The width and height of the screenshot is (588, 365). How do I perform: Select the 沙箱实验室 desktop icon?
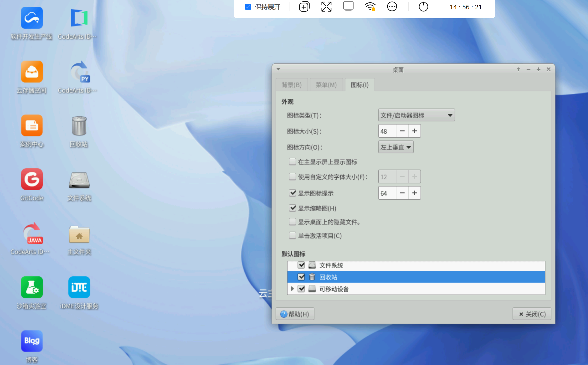pos(32,287)
